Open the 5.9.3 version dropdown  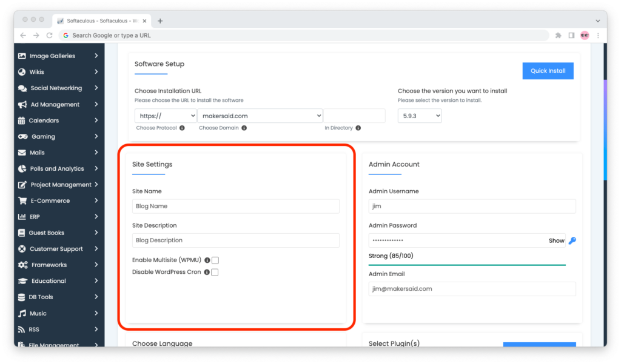[x=420, y=116]
